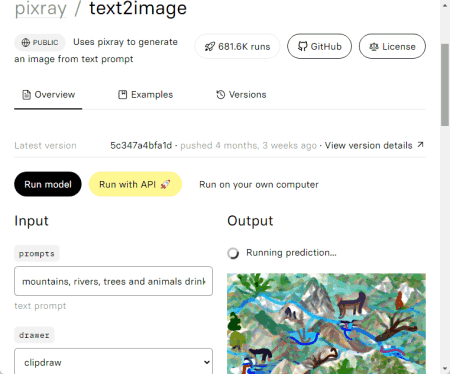This screenshot has width=450, height=374.
Task: Click the generated landscape output image
Action: (x=326, y=323)
